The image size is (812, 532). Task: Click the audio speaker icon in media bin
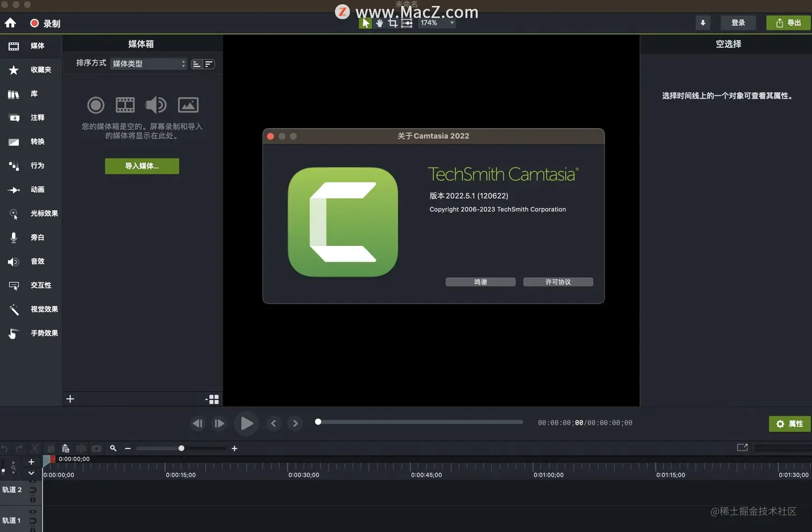(156, 105)
